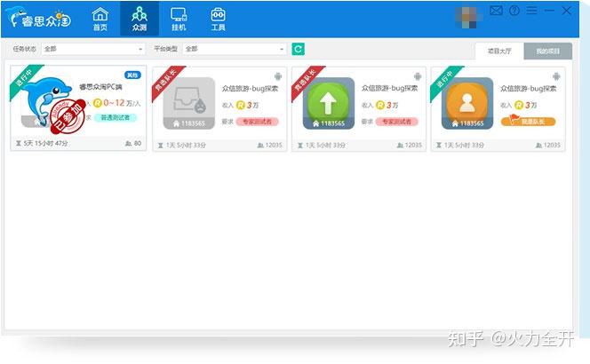Expand the 平台类型 dropdown

coord(235,49)
